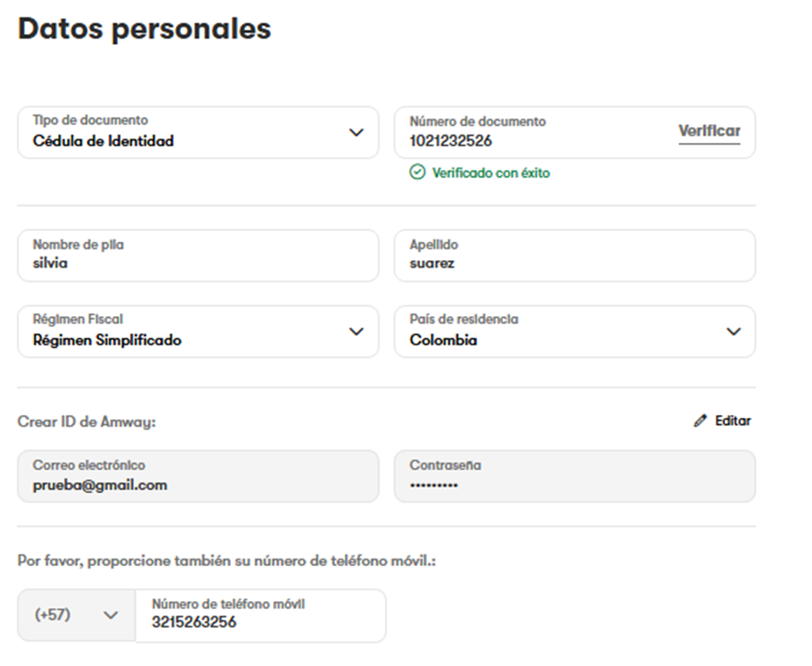Viewport: 812px width, 666px height.
Task: Click the mobile phone instruction text
Action: coord(226,560)
